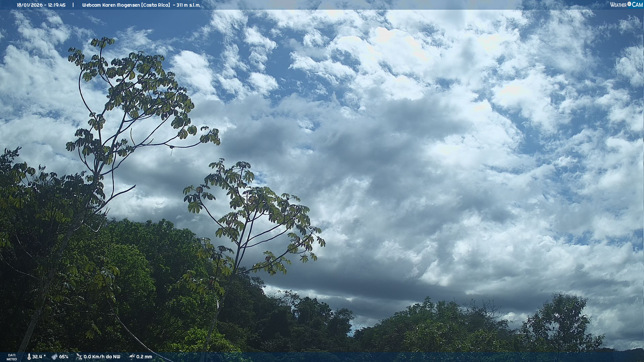Click the vertical separator after the timestamp

73,5
